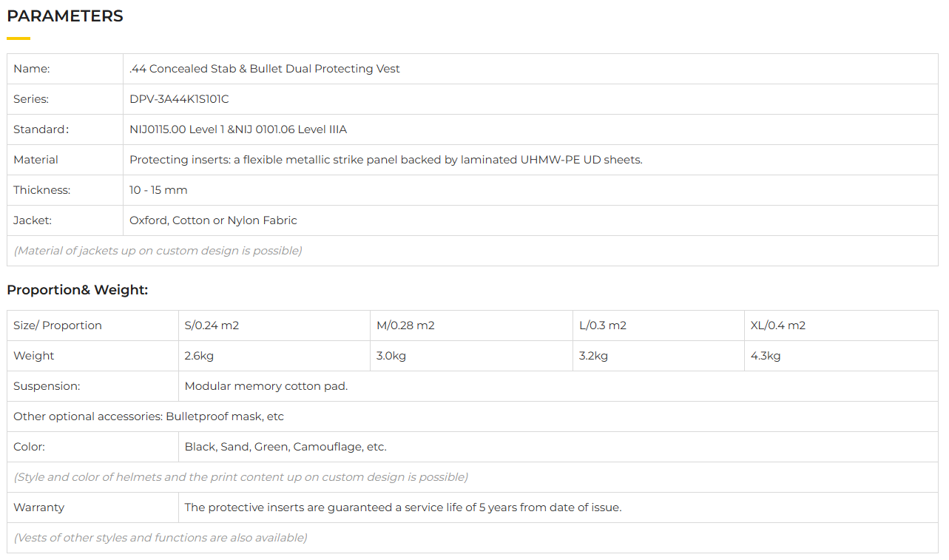Click the Other optional accessories row
The image size is (949, 560).
(149, 416)
